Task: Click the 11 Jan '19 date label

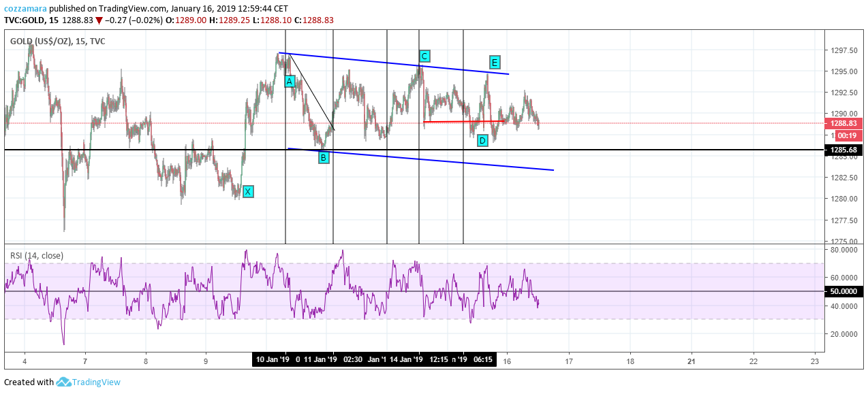Action: 320,359
